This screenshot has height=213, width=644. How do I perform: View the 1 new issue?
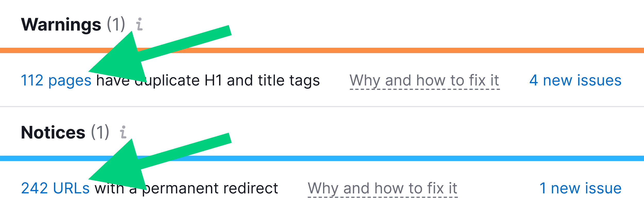[580, 188]
